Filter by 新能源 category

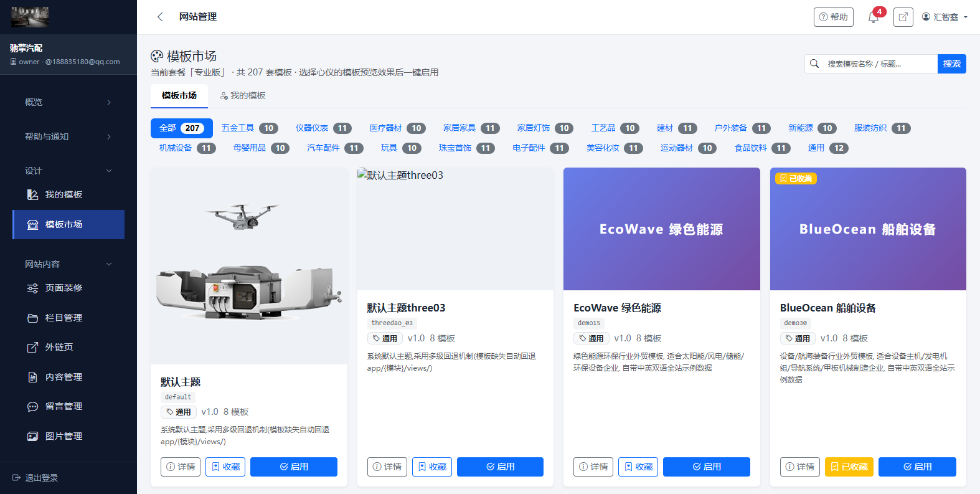click(x=812, y=128)
